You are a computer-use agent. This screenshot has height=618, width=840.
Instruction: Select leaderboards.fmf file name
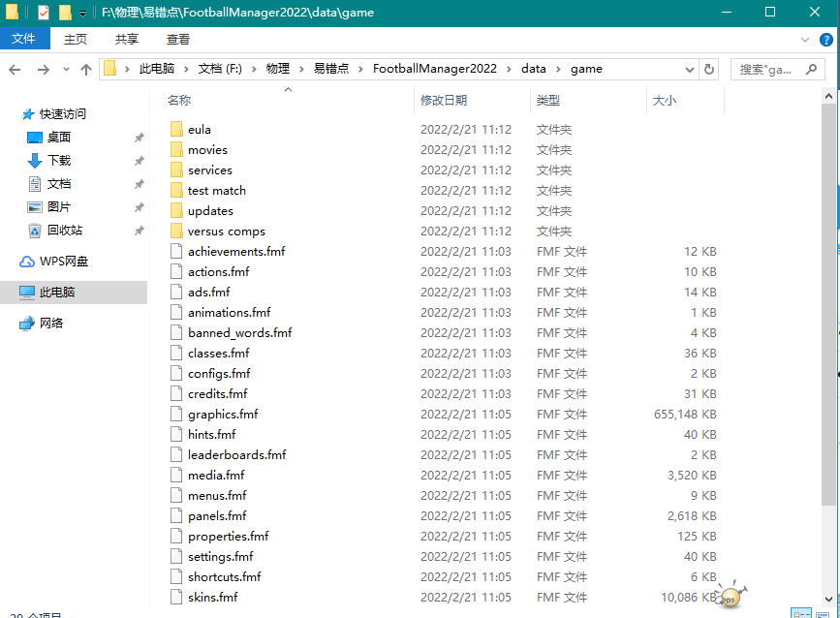click(x=236, y=454)
